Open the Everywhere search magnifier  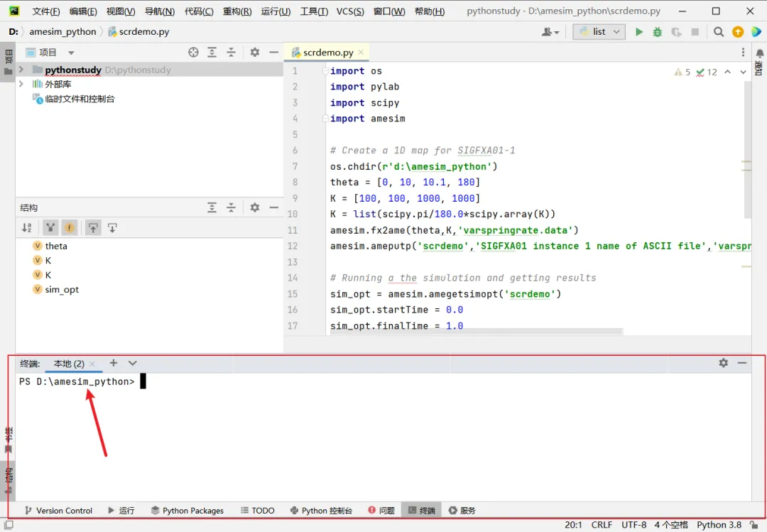click(717, 31)
